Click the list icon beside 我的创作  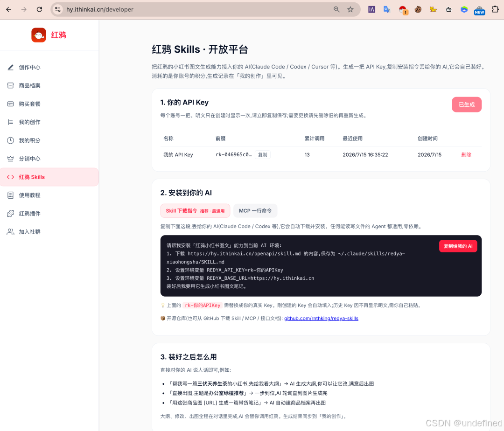click(11, 122)
